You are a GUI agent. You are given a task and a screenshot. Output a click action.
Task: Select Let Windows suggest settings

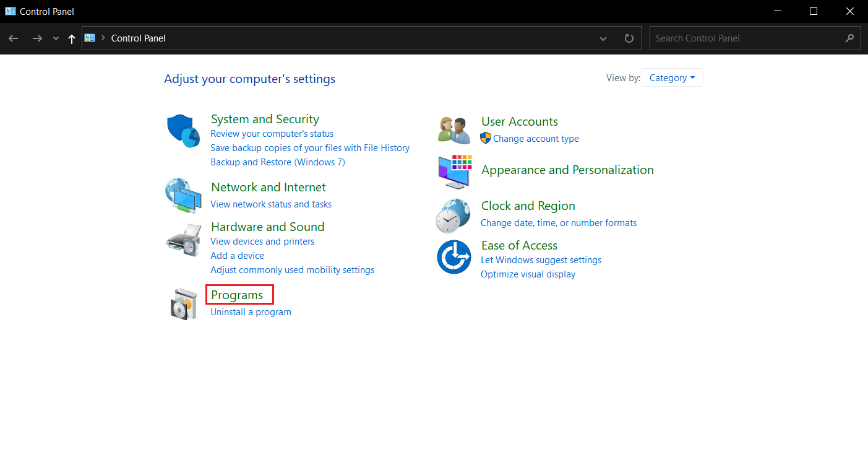[541, 260]
